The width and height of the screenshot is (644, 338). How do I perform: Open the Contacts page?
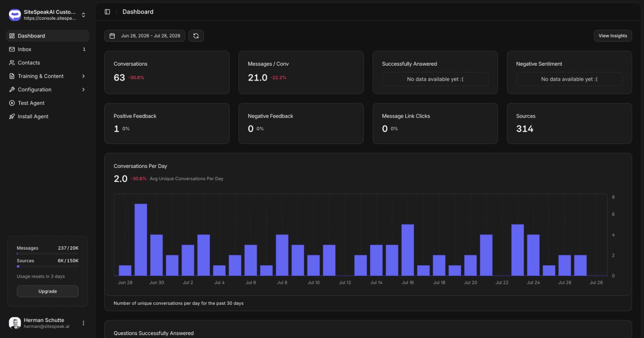click(48, 63)
